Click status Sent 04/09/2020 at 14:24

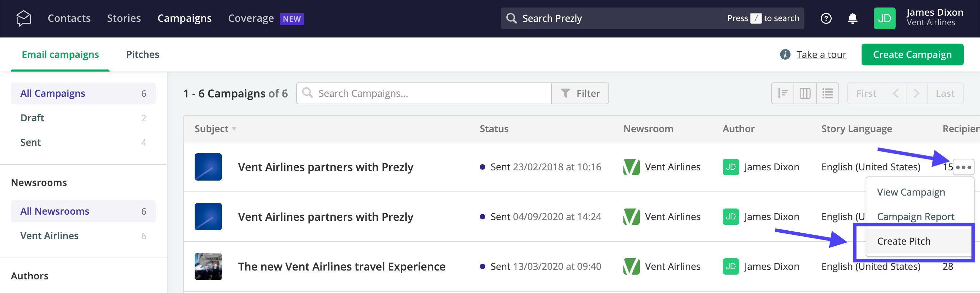click(x=541, y=217)
